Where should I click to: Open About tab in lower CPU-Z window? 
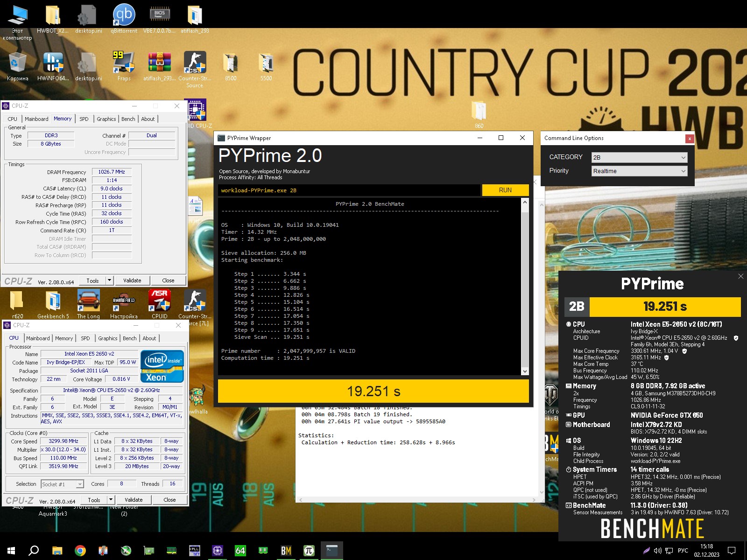[149, 338]
